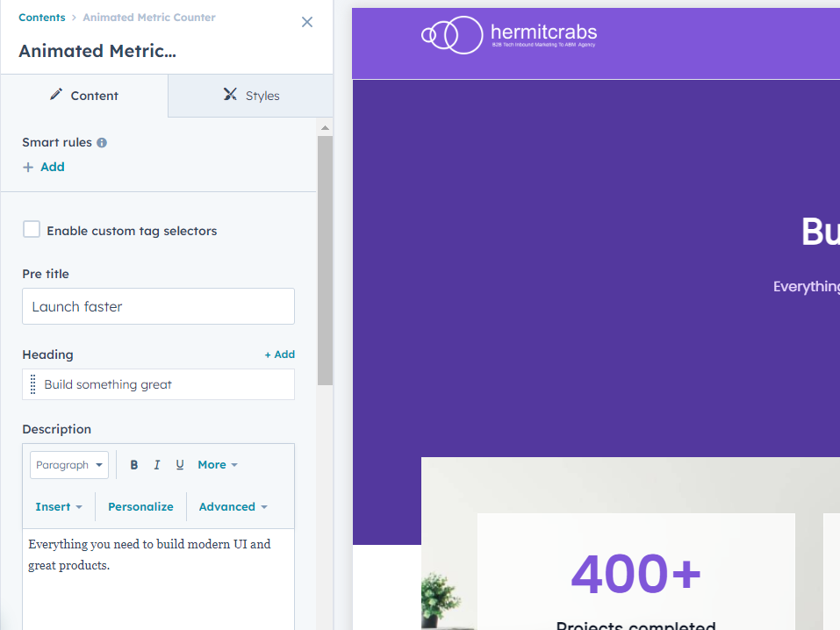Enable custom tag selectors checkbox

point(32,230)
